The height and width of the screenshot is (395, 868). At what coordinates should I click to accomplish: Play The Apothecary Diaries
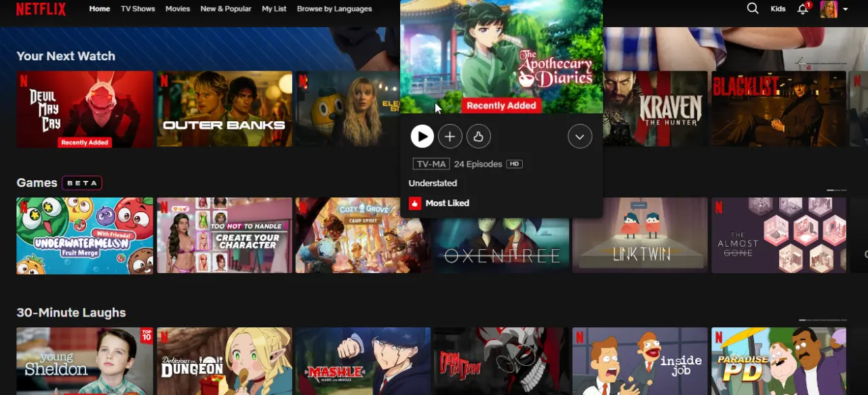[x=422, y=136]
